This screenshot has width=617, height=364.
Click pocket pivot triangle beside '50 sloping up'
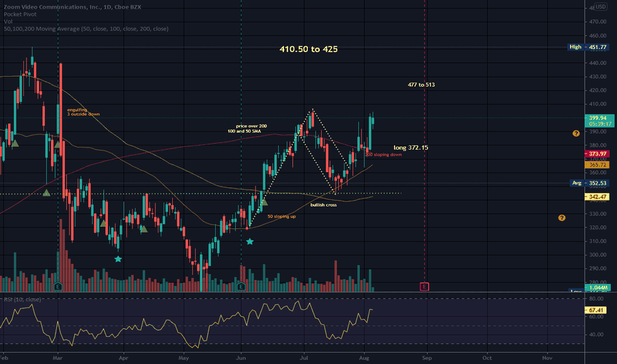point(264,203)
